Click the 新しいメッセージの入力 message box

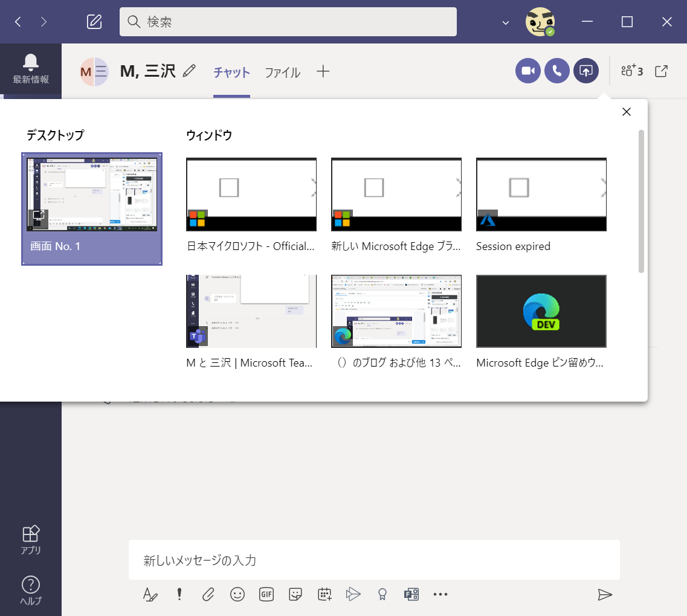(374, 560)
